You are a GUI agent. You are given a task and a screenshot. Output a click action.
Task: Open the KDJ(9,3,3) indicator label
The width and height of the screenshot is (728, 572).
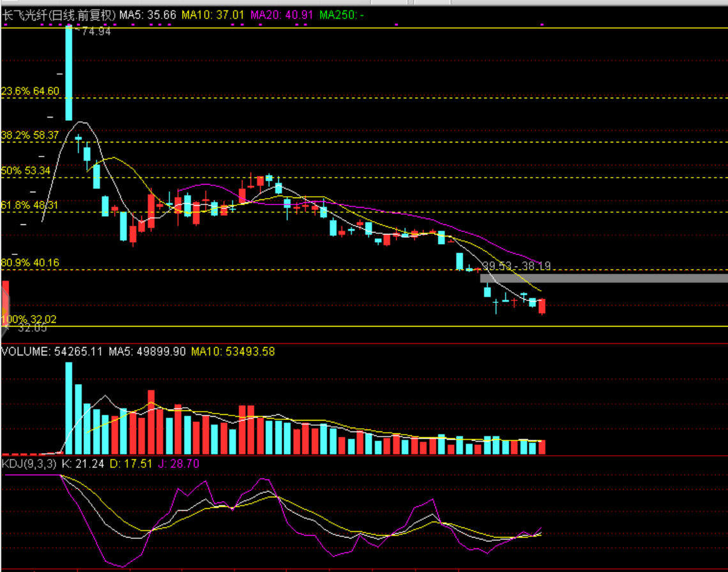coord(30,463)
